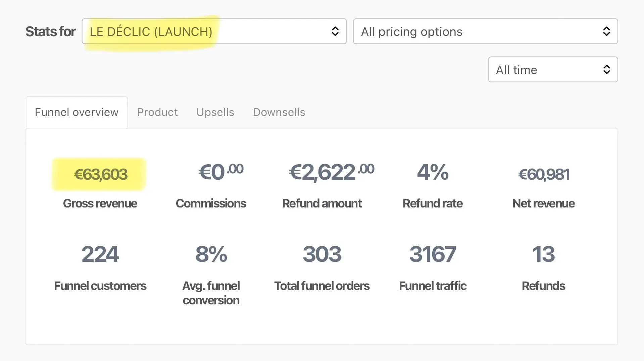Screen dimensions: 644x361
Task: Select the Funnel overview tab
Action: tap(77, 112)
